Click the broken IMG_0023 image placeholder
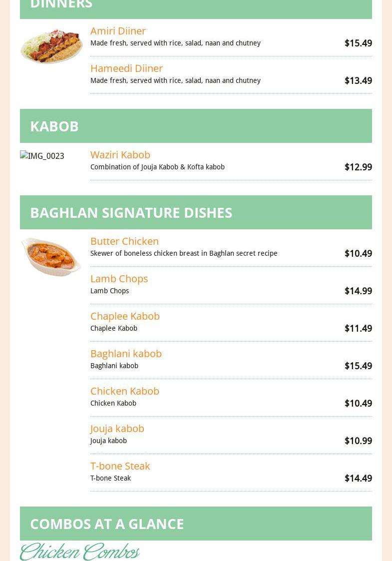Image resolution: width=392 pixels, height=561 pixels. pyautogui.click(x=42, y=156)
